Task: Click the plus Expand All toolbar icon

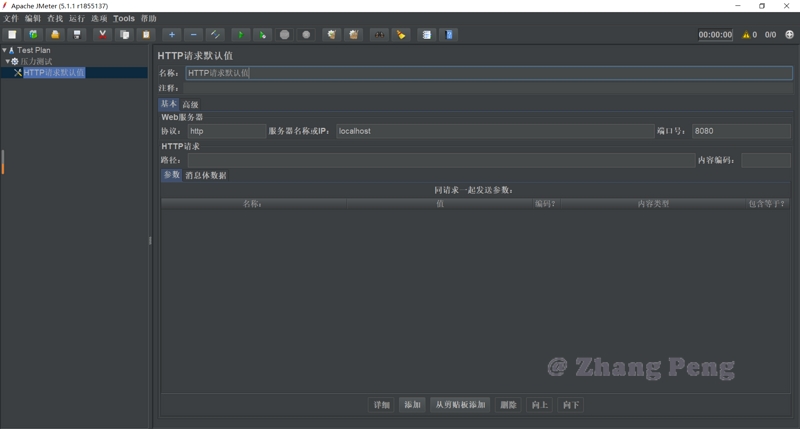Action: tap(172, 35)
